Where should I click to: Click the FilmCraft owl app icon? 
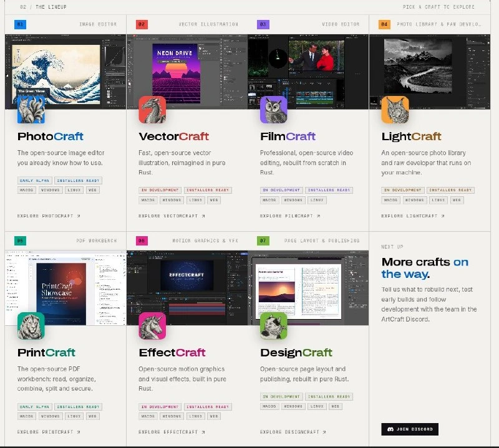click(274, 110)
